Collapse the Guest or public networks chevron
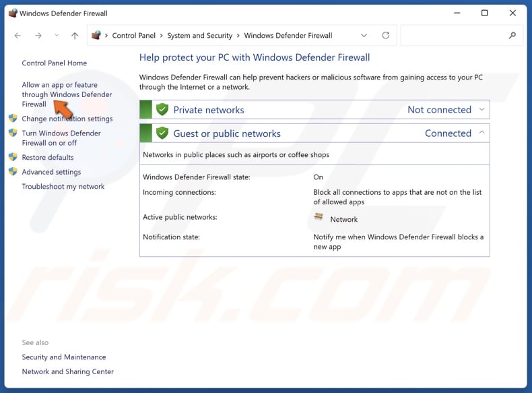The width and height of the screenshot is (532, 393). pyautogui.click(x=481, y=133)
